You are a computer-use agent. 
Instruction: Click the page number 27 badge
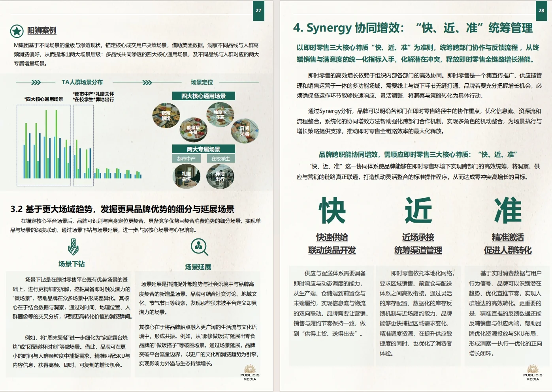(x=258, y=11)
